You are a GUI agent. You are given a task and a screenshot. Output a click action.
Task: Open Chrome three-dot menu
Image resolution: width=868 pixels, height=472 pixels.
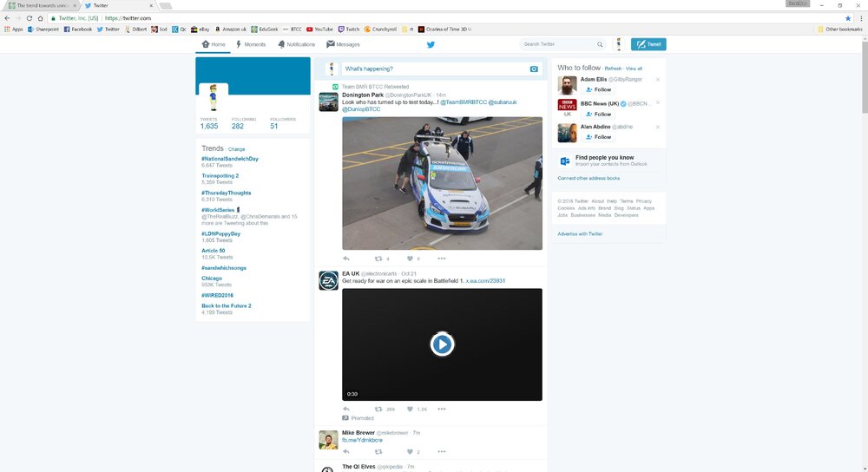(861, 18)
